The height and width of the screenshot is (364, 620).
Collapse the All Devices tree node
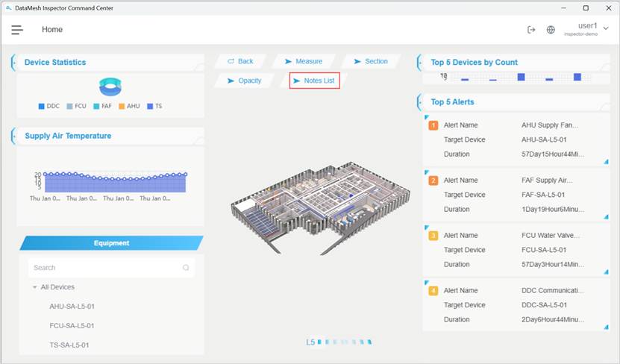(34, 287)
